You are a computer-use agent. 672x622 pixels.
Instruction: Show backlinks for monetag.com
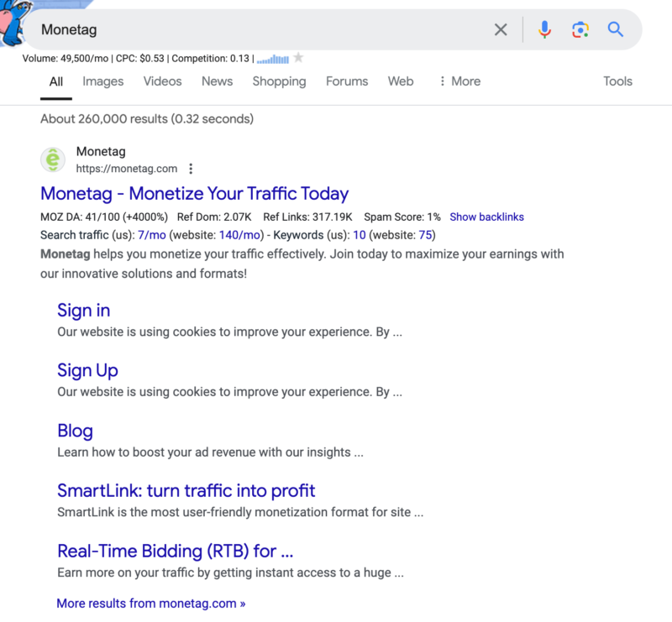click(487, 217)
